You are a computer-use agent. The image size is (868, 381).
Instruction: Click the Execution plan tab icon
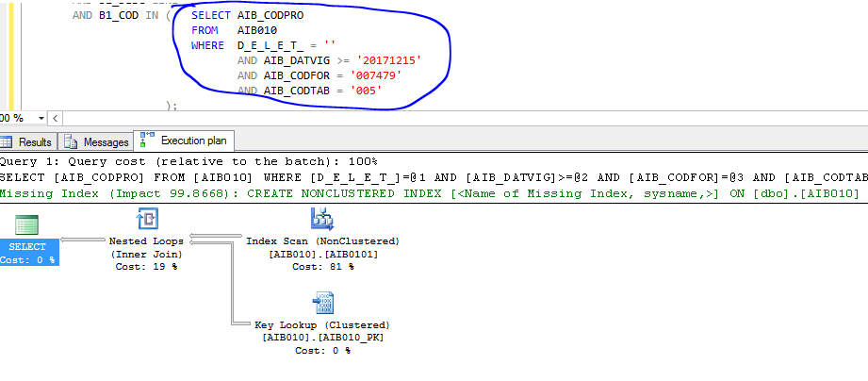(x=147, y=141)
